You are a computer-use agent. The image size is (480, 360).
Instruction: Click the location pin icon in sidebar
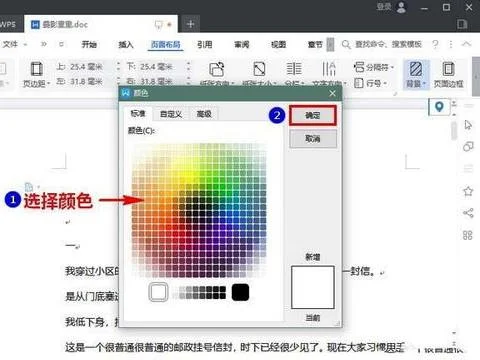pos(439,107)
